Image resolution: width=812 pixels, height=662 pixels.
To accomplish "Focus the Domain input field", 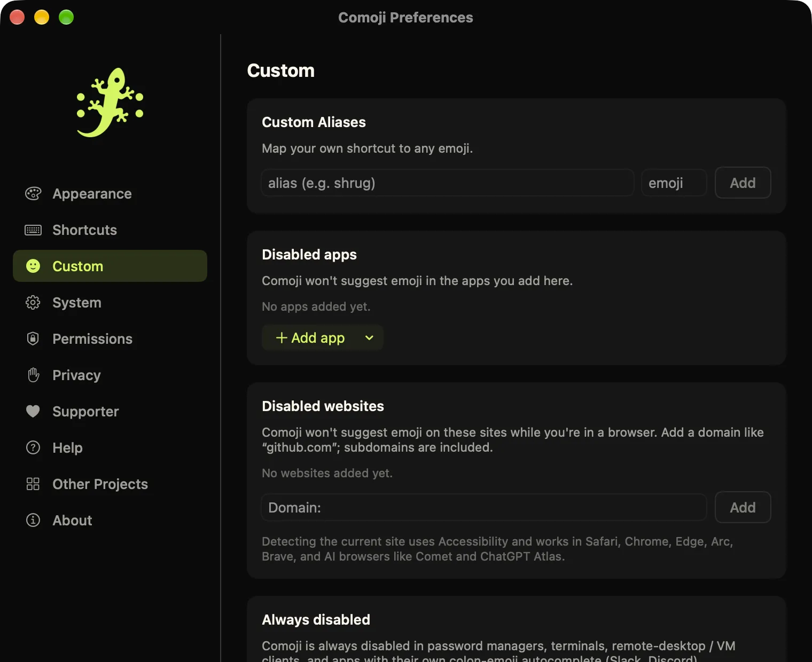I will click(x=484, y=508).
